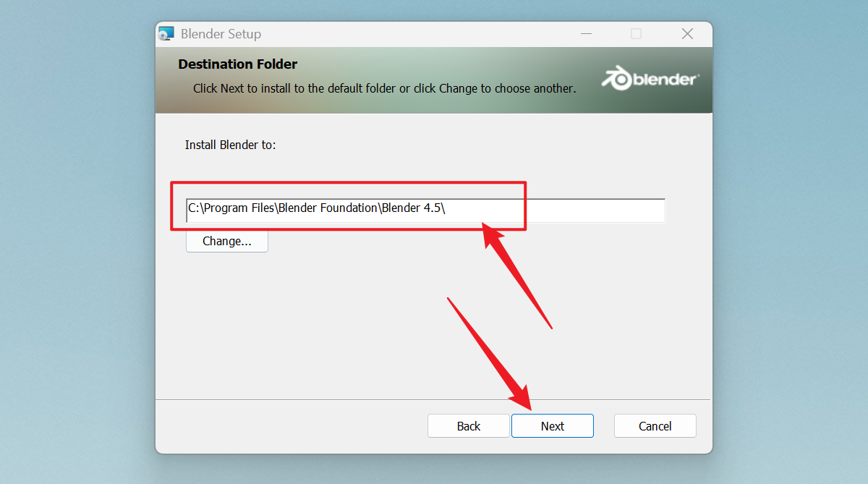Screen dimensions: 868x484
Task: Cancel the Blender setup
Action: tap(655, 426)
